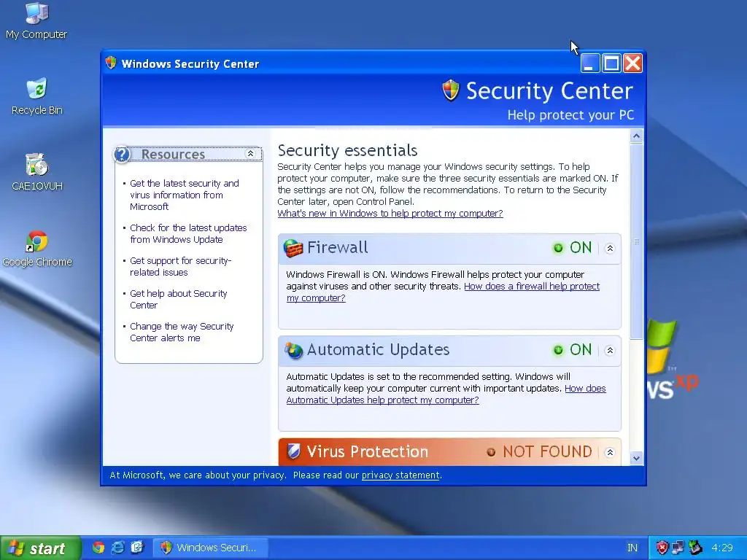Select the CAE1OVUH desktop icon
Viewport: 747px width, 560px height.
[36, 172]
